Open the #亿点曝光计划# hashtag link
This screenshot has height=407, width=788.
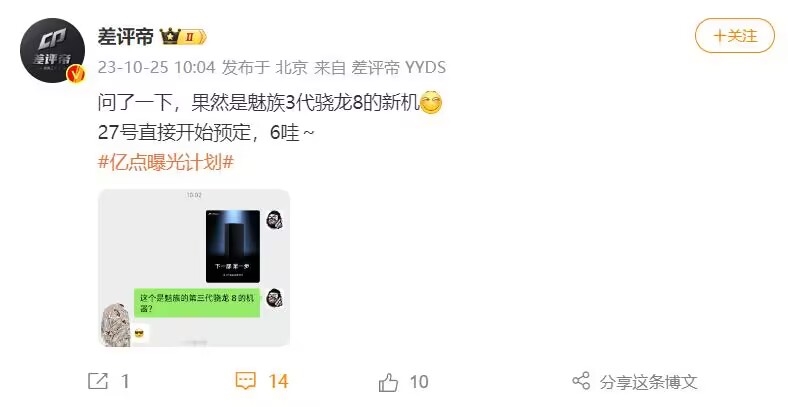point(166,162)
